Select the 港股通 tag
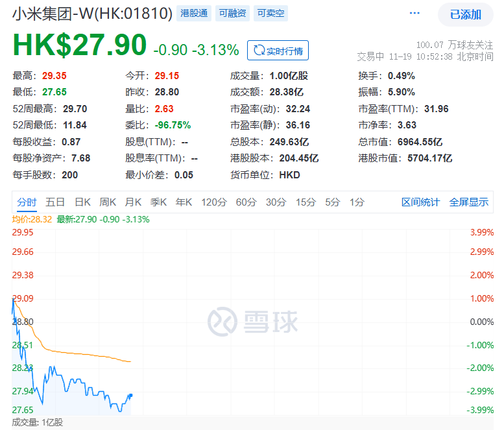The height and width of the screenshot is (430, 504). click(193, 14)
